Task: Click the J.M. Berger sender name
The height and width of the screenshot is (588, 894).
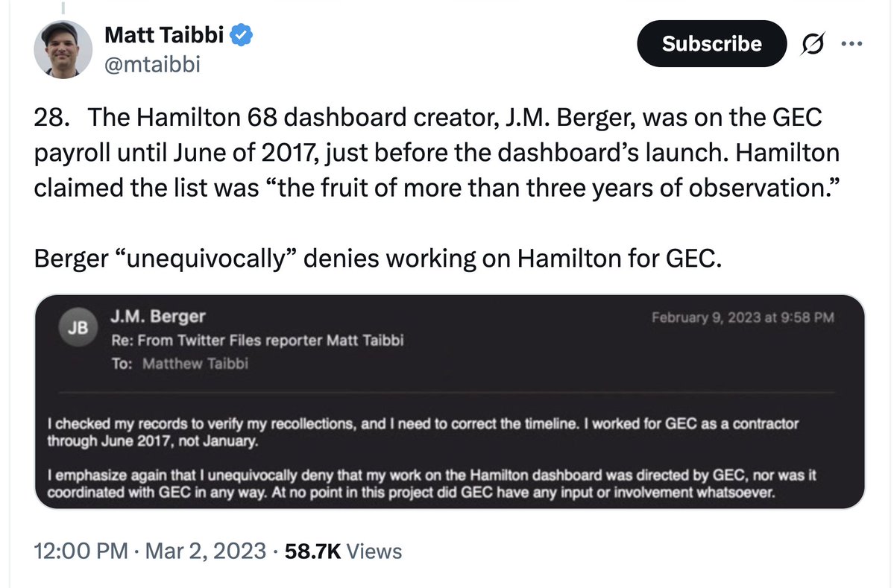Action: click(x=157, y=316)
